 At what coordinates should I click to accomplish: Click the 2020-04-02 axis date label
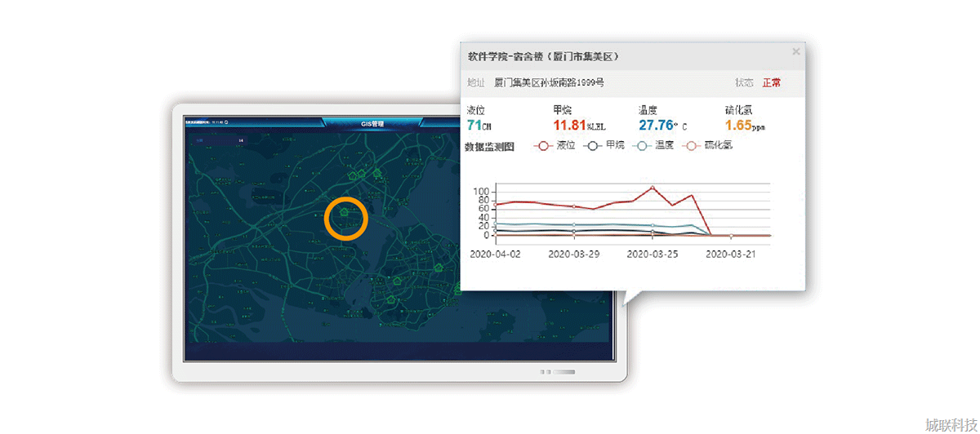(495, 255)
